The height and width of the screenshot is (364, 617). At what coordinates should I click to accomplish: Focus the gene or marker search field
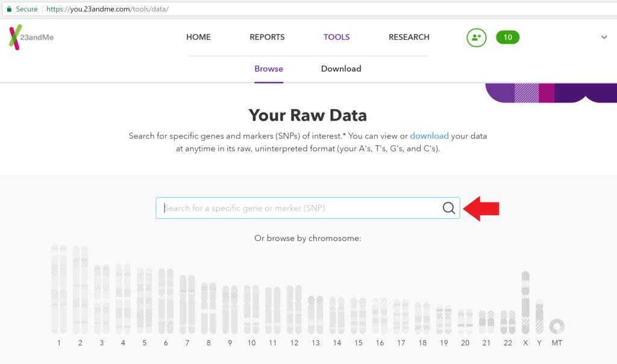(308, 208)
